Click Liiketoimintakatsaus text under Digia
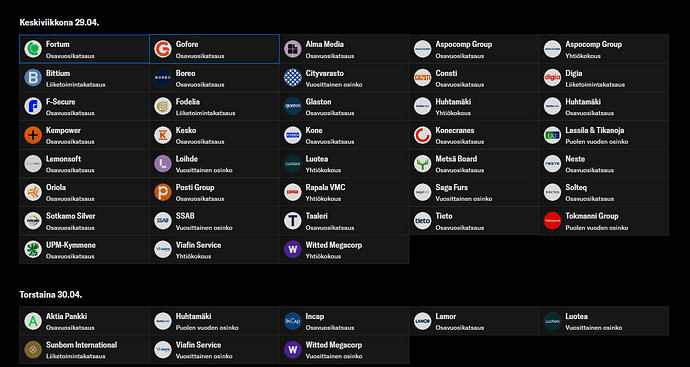Image resolution: width=690 pixels, height=367 pixels. click(595, 84)
